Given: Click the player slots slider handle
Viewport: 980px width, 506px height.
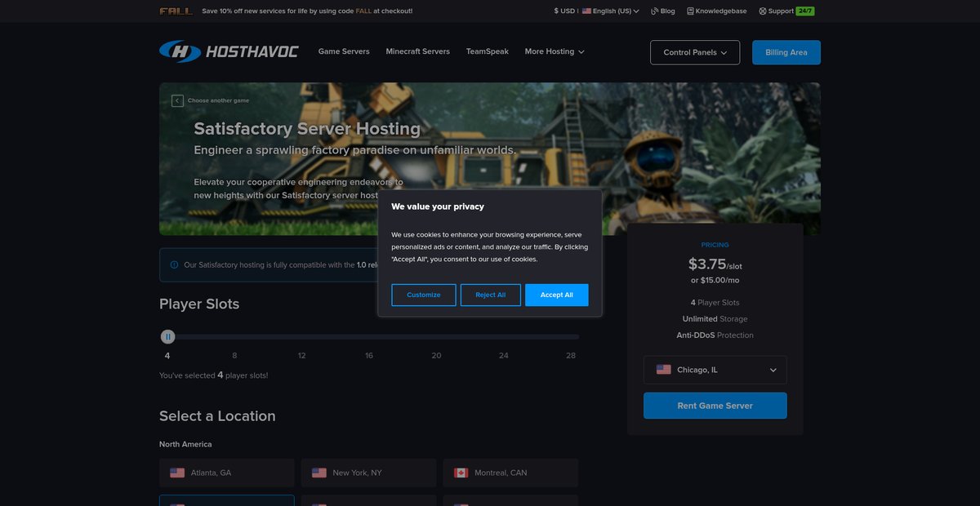Looking at the screenshot, I should click(x=167, y=336).
